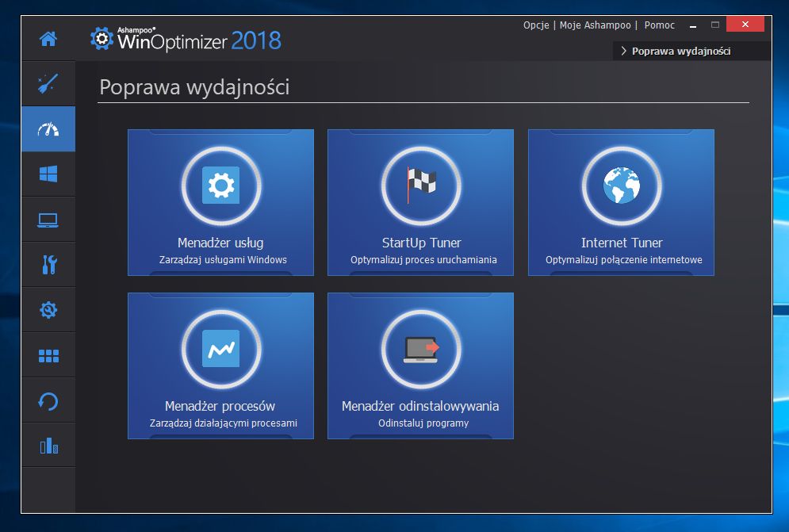Image resolution: width=789 pixels, height=532 pixels.
Task: Open the StartUp Tuner checkered flag tile
Action: tap(420, 202)
